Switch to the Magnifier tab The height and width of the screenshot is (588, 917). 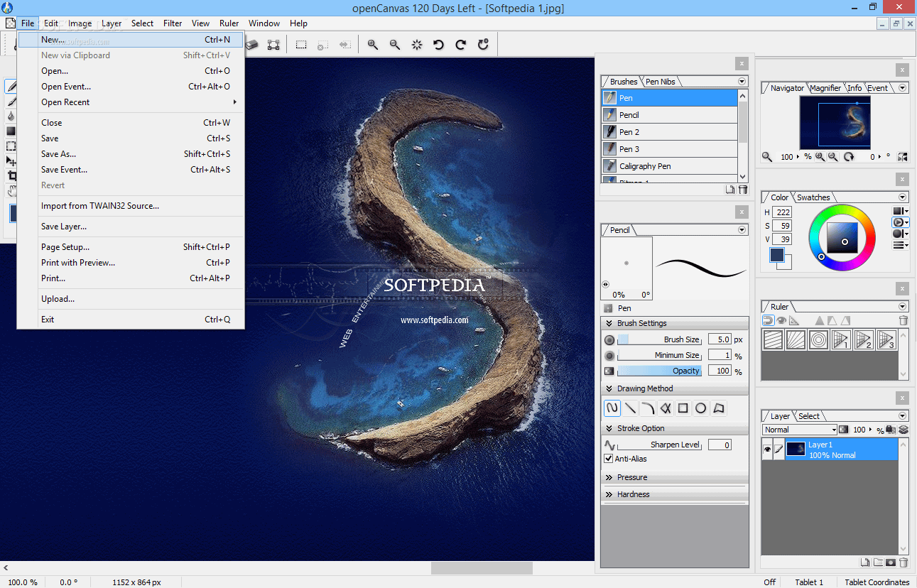(x=825, y=88)
